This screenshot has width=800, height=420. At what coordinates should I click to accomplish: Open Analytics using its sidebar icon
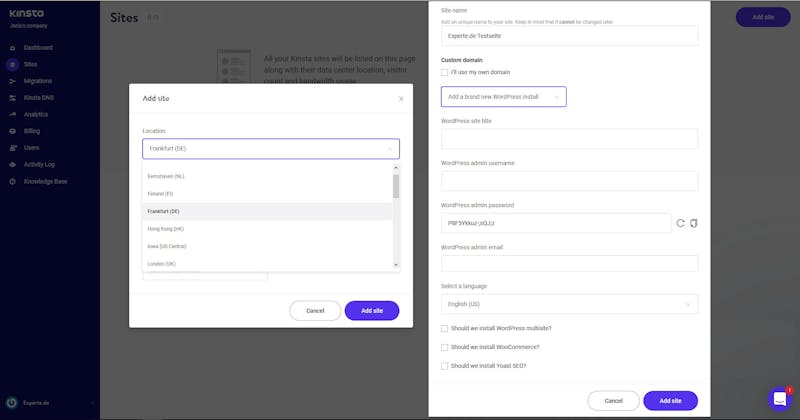click(x=12, y=114)
